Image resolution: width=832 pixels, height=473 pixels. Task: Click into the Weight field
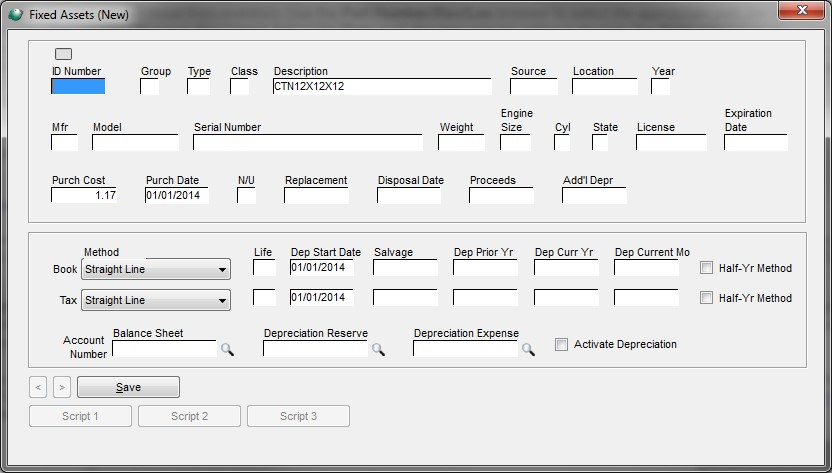(461, 142)
